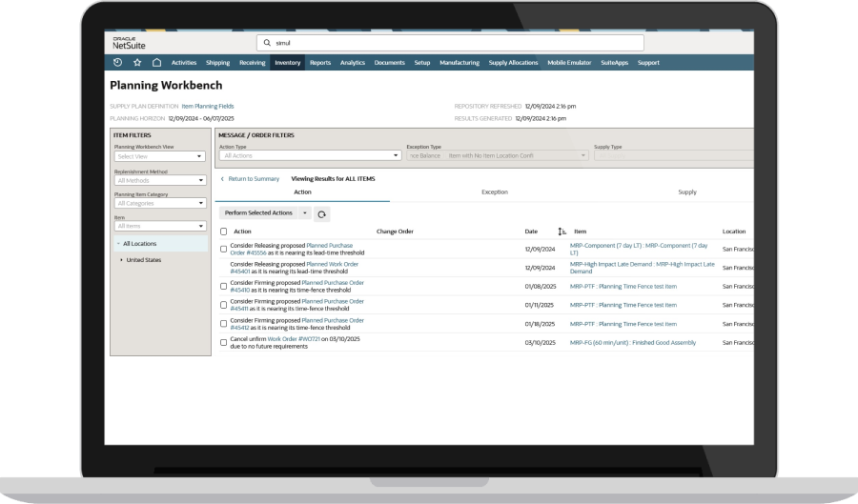858x504 pixels.
Task: Click the refresh icon beside Perform Selected Actions
Action: [x=321, y=214]
